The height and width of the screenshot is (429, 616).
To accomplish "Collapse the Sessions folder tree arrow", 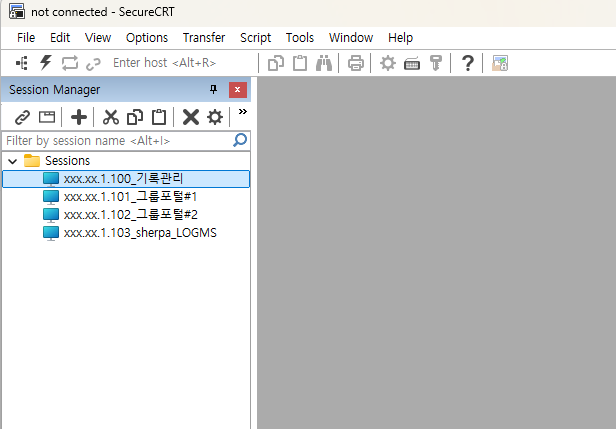I will [x=13, y=161].
